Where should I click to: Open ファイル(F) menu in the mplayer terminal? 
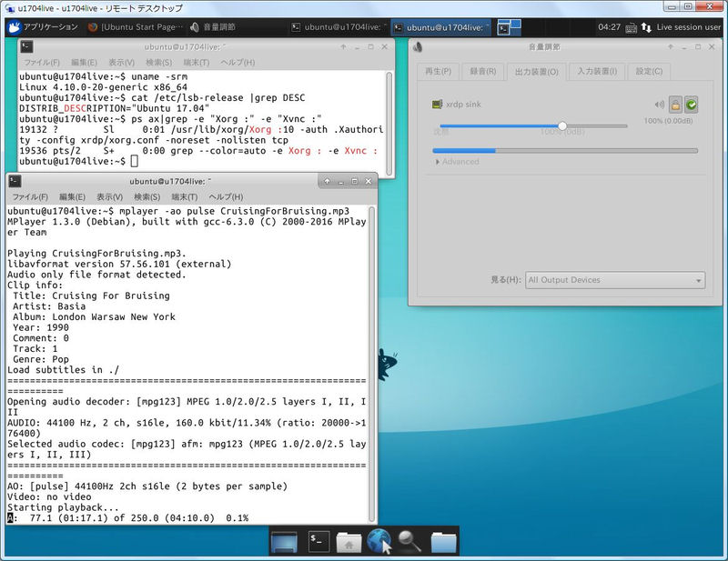[x=30, y=196]
